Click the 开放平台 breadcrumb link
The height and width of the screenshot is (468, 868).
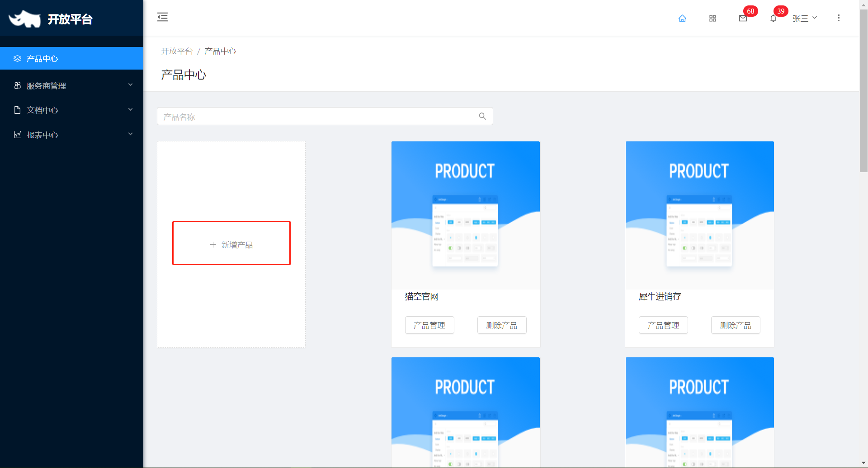click(x=177, y=51)
